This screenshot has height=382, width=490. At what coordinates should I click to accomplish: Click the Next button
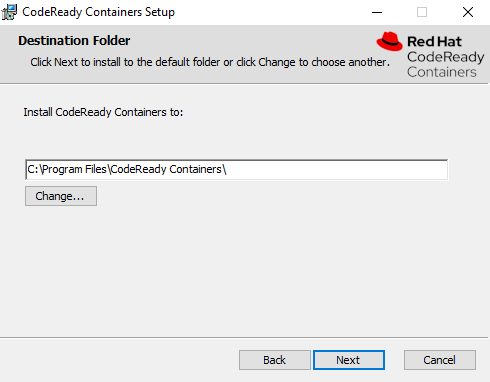(349, 360)
